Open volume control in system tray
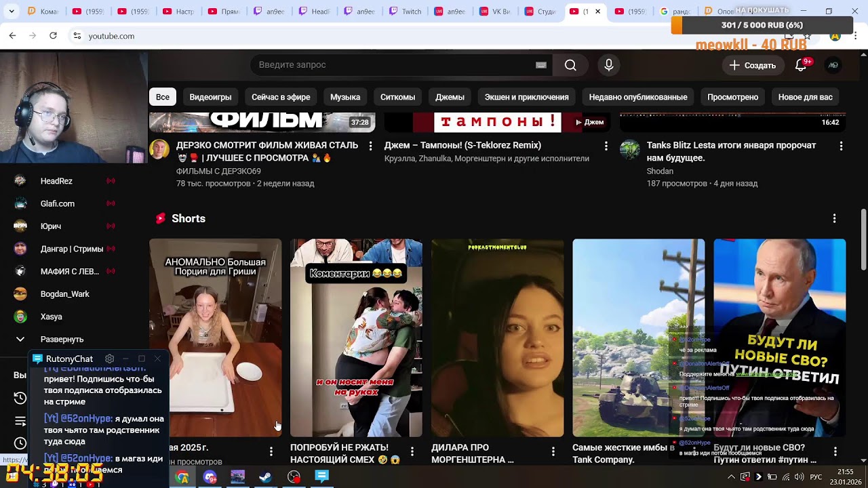 (800, 477)
